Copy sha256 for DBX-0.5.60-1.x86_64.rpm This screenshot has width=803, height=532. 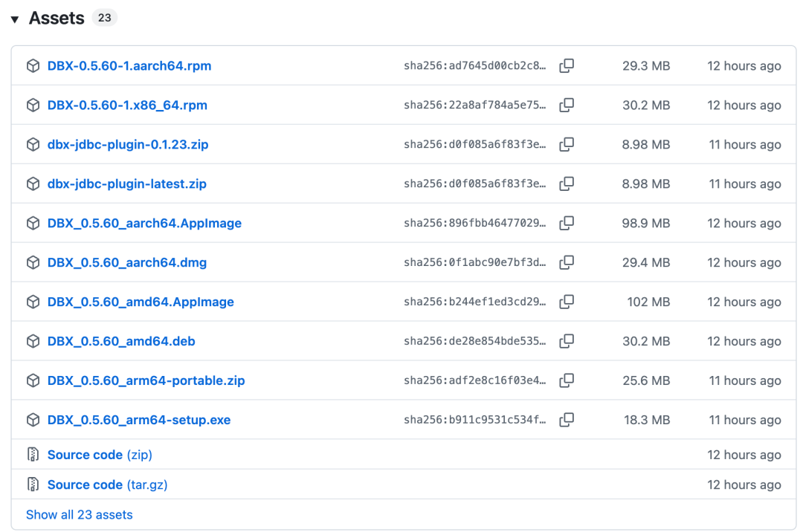[567, 105]
